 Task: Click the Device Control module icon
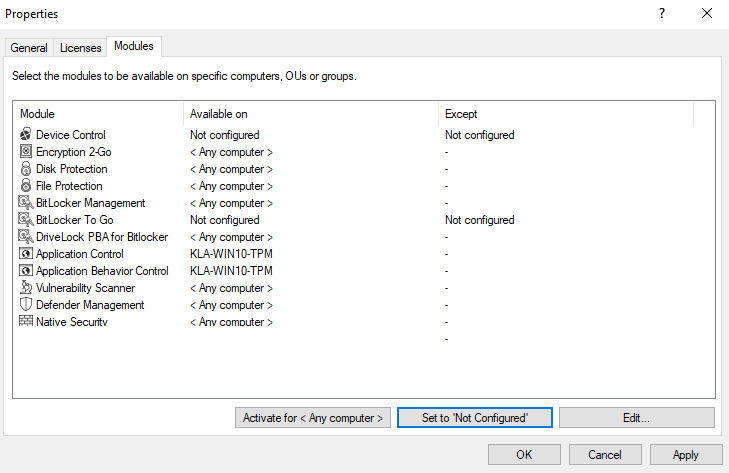coord(26,135)
